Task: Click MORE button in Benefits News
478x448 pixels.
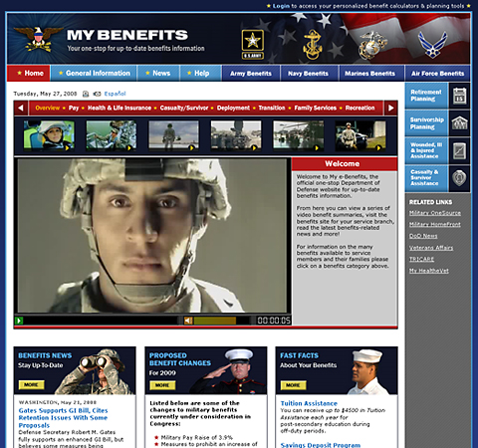Action: pos(32,385)
